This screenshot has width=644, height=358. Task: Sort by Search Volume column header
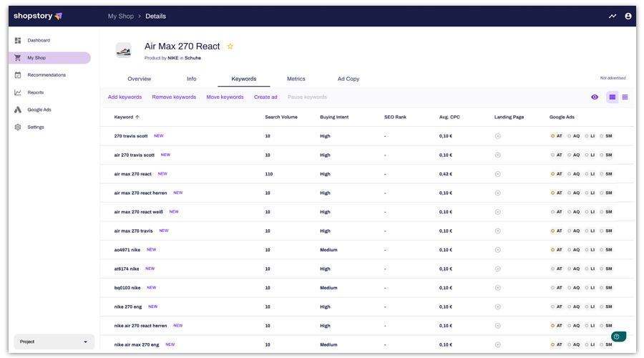[281, 117]
